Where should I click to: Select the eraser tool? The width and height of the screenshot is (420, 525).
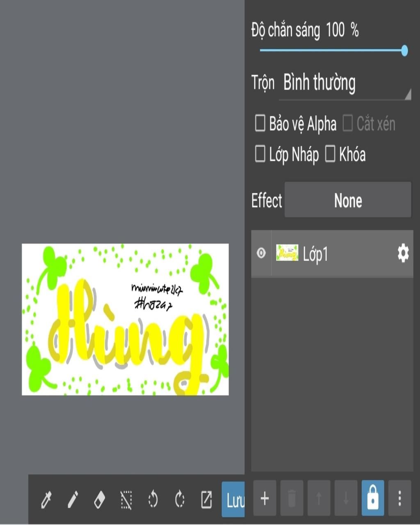(99, 500)
